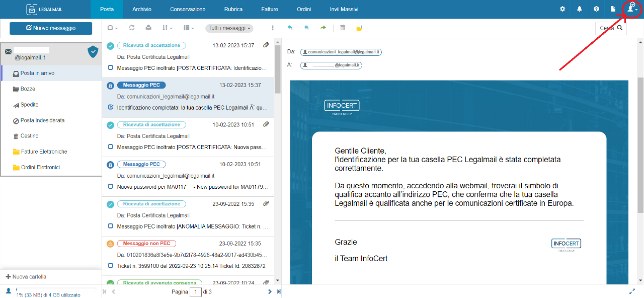644x298 pixels.
Task: Click the lock icon of the 13-02-2023 Messaggio PEC
Action: coord(111,86)
